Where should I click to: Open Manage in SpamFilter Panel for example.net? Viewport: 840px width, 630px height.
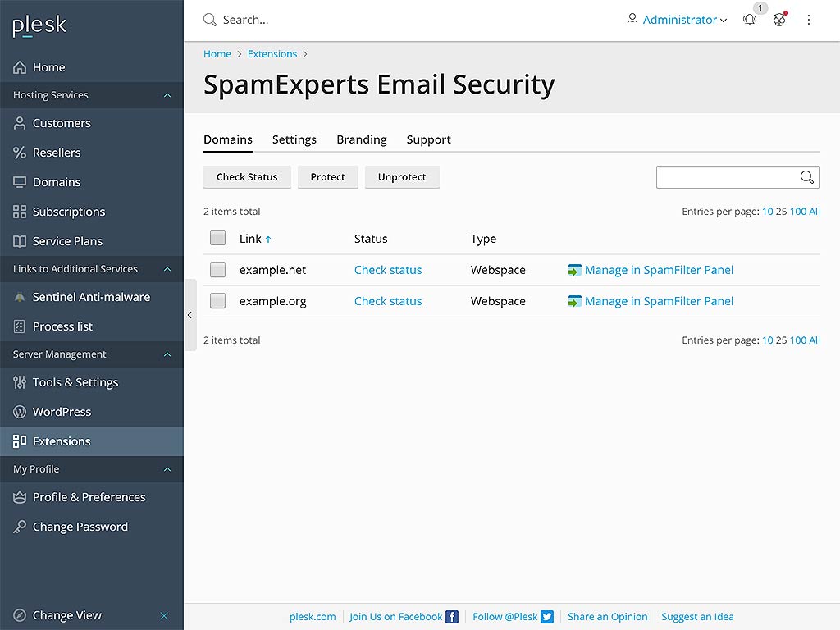pyautogui.click(x=660, y=269)
